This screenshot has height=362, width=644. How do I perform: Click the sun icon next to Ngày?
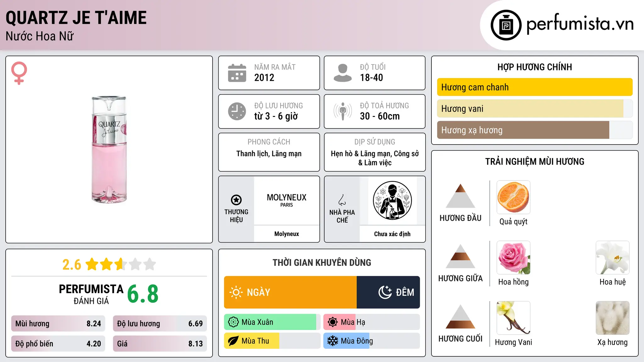coord(236,292)
